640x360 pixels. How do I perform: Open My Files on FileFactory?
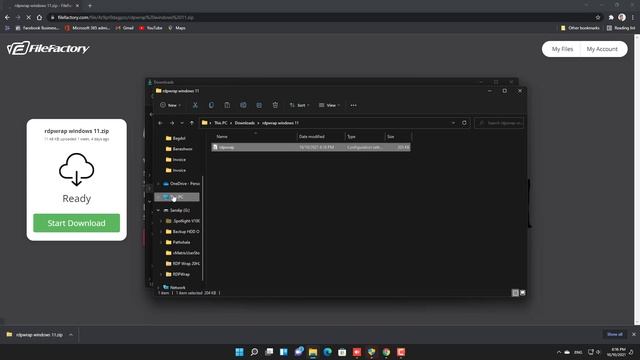[x=562, y=49]
